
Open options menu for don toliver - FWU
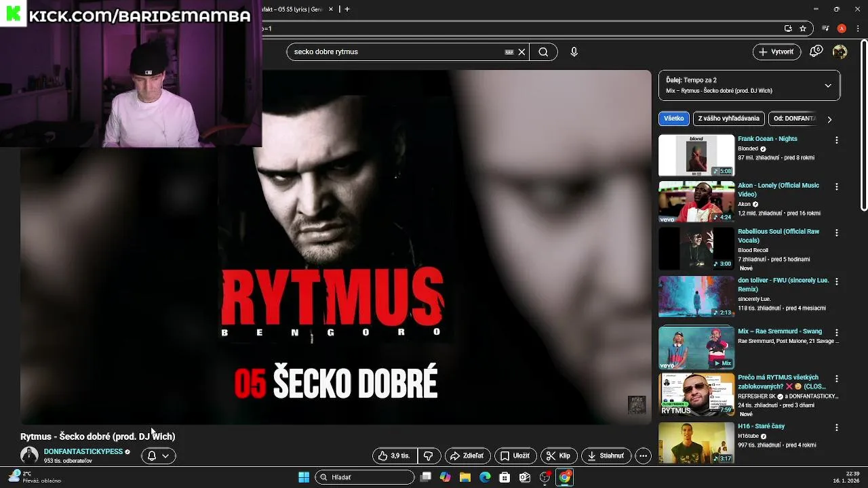(836, 281)
